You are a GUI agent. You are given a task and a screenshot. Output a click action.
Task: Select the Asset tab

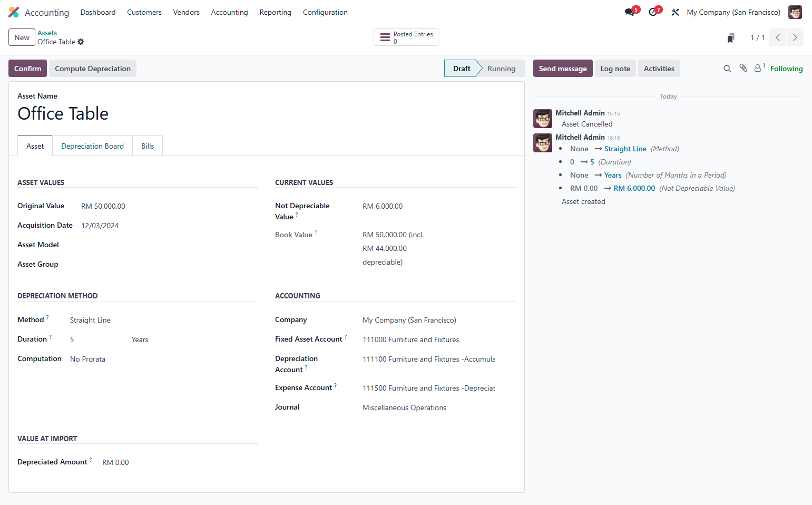click(35, 146)
